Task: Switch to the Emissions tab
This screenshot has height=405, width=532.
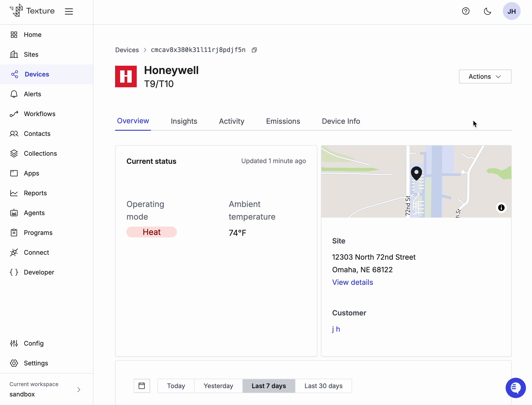Action: [x=283, y=121]
